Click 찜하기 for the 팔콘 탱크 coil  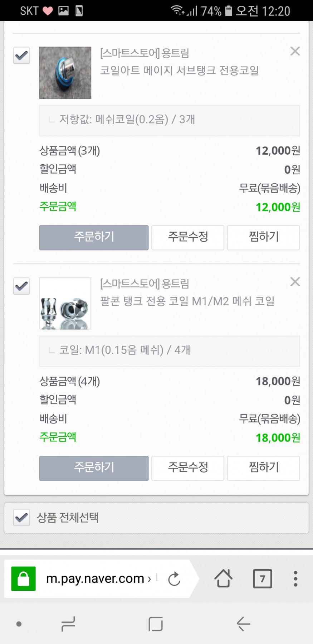point(263,468)
